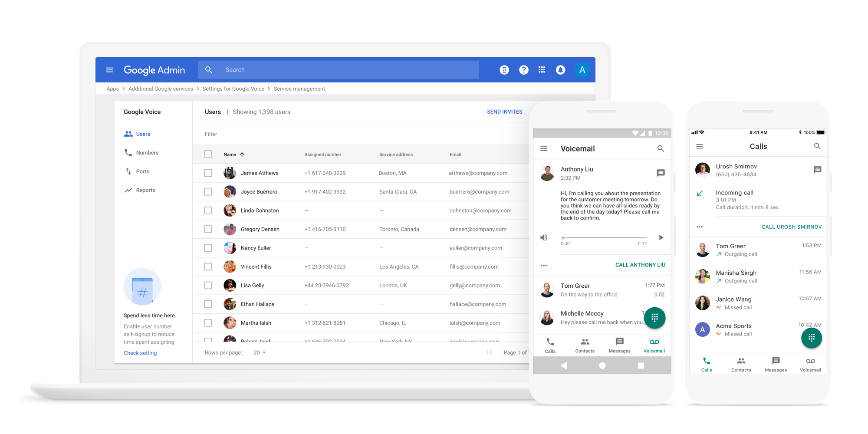This screenshot has height=434, width=868.
Task: Go to Apps in the breadcrumb
Action: (x=112, y=89)
